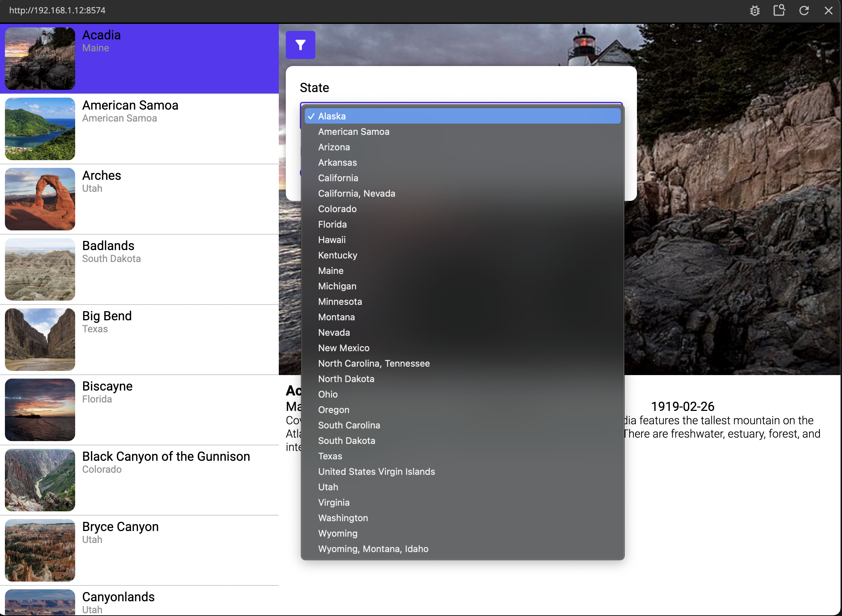The image size is (842, 616).
Task: Click the Badlands thumbnail image
Action: point(40,270)
